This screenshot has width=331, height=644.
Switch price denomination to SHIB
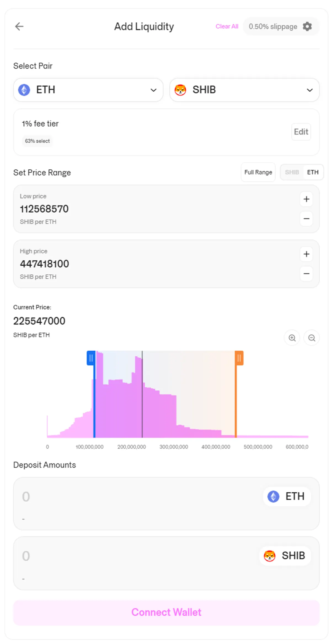click(292, 172)
